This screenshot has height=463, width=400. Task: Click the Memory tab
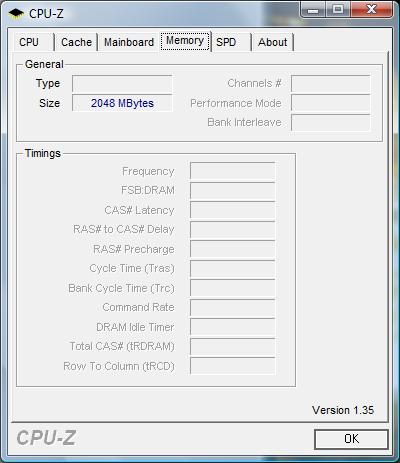point(185,41)
